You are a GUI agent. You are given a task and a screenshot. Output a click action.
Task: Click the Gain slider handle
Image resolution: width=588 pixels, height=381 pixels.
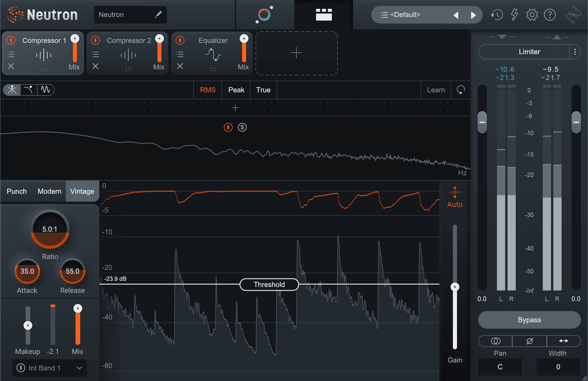[x=455, y=287]
